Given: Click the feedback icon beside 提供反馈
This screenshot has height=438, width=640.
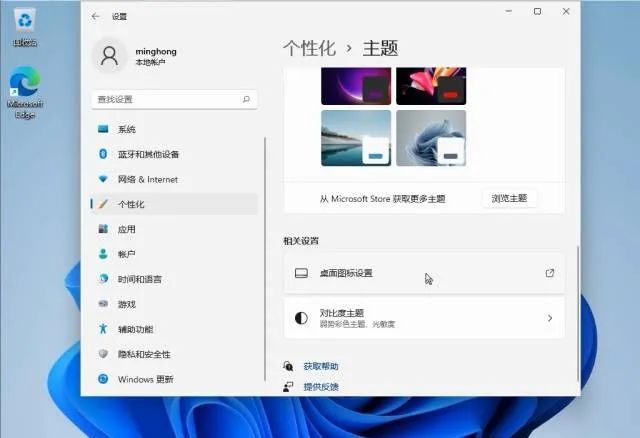Looking at the screenshot, I should click(x=288, y=387).
